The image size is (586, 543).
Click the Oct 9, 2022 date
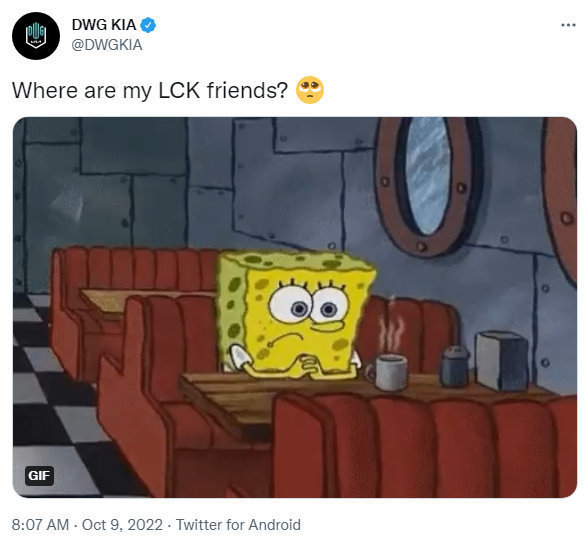tap(122, 525)
